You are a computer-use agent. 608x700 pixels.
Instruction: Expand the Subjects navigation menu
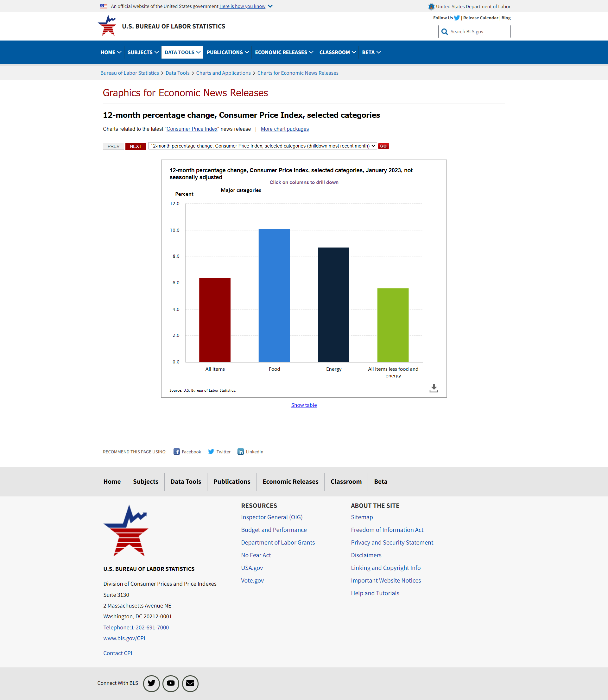[142, 52]
